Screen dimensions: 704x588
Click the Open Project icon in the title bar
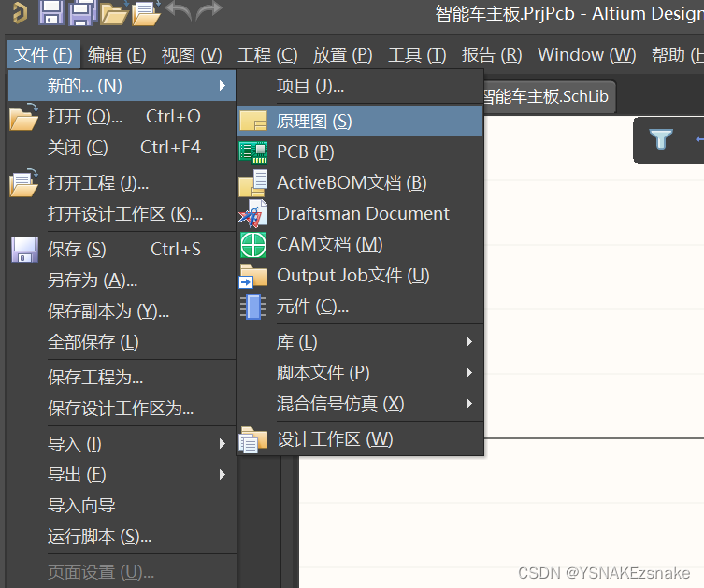point(147,13)
